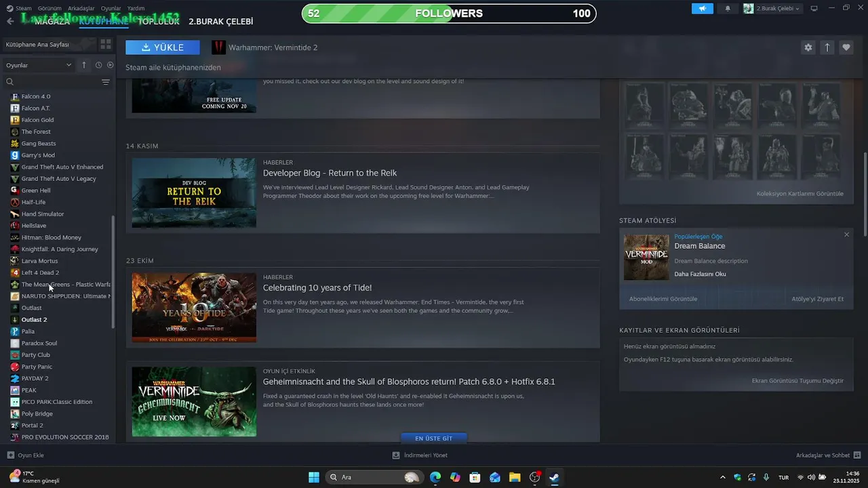Go to Kütüphane Ana Sayfası

coord(37,44)
